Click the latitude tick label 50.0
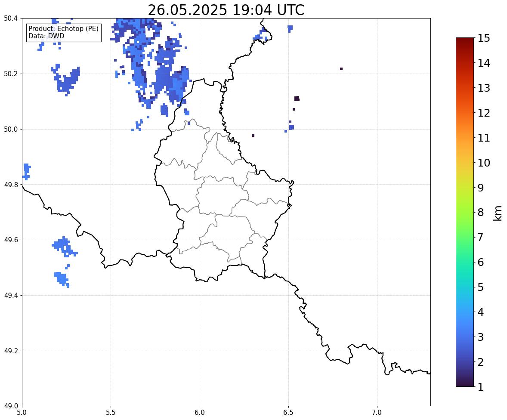507x420 pixels. point(11,130)
